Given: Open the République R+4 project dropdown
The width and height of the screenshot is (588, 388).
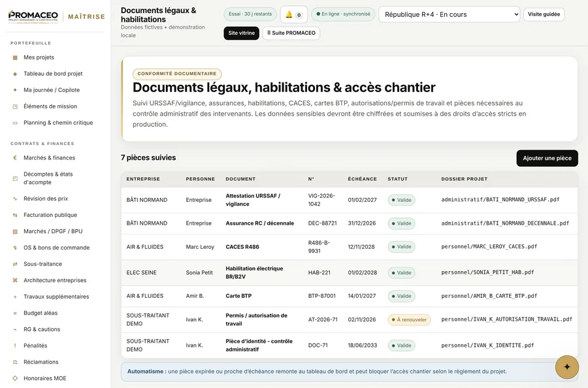Looking at the screenshot, I should (x=449, y=14).
